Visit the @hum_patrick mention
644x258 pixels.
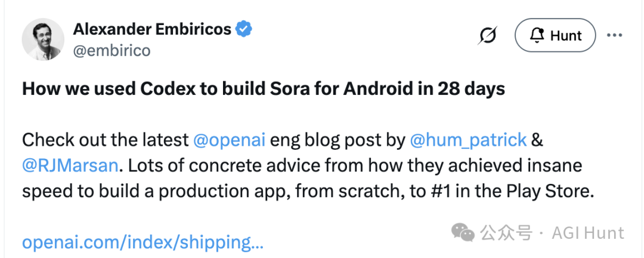pos(468,140)
